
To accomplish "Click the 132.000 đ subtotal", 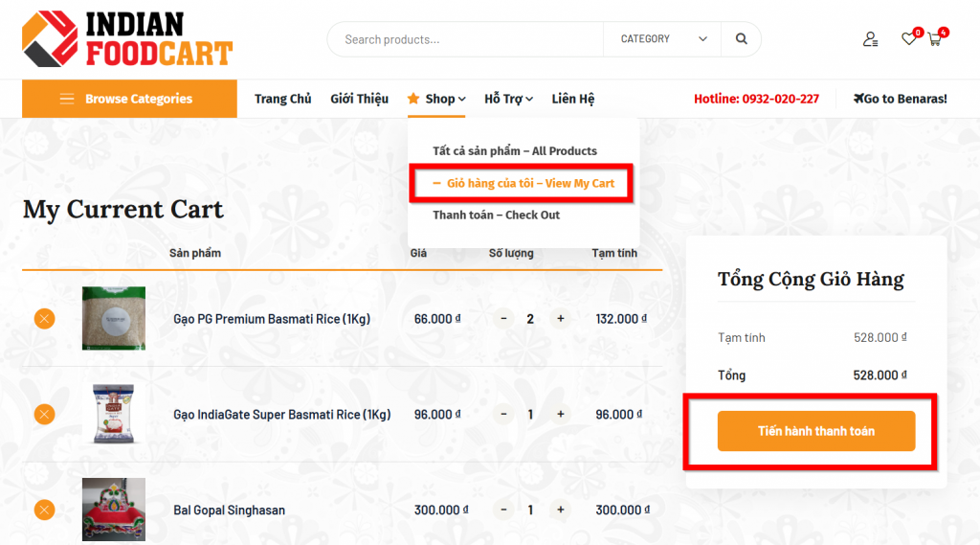I will click(621, 319).
